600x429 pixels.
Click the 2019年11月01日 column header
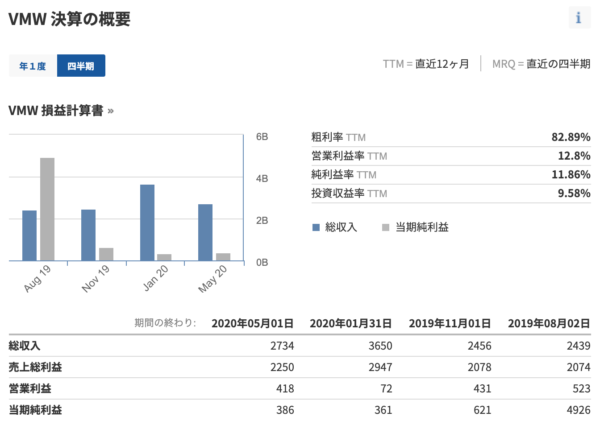tap(450, 323)
